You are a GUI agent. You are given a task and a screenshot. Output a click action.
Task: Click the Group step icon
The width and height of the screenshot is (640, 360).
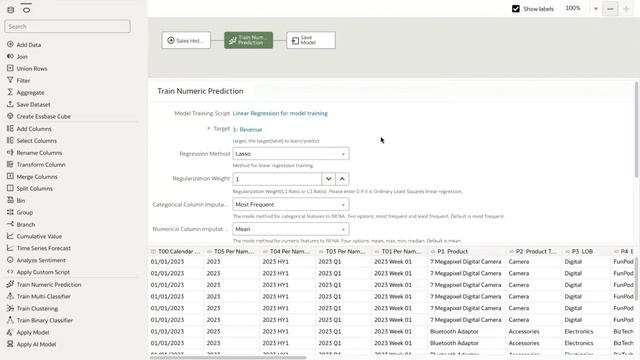(x=10, y=212)
